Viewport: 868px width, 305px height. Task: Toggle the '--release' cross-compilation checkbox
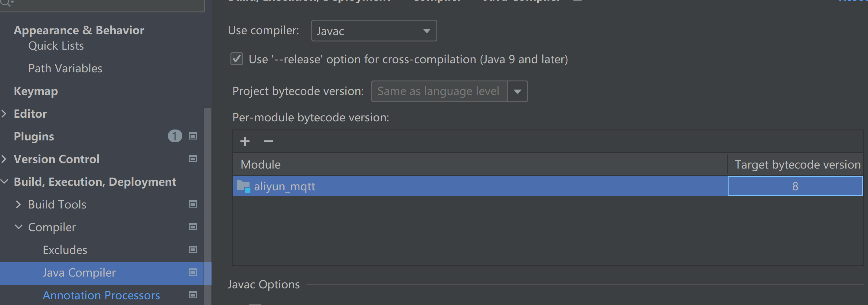[237, 59]
